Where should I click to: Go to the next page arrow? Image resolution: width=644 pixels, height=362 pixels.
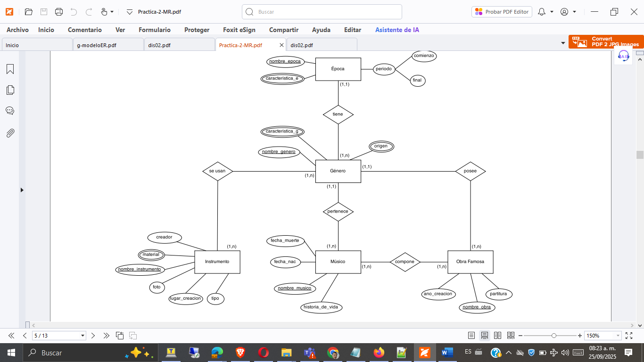(93, 336)
